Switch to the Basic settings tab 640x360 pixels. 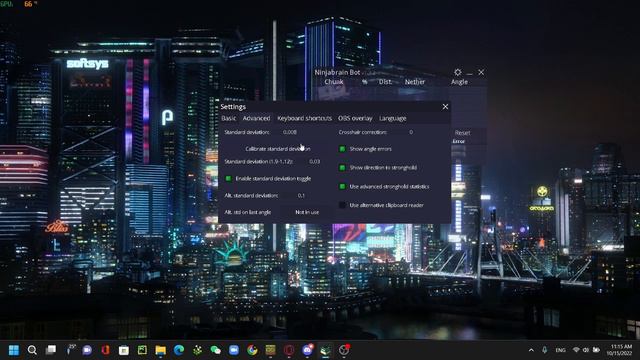[x=229, y=118]
